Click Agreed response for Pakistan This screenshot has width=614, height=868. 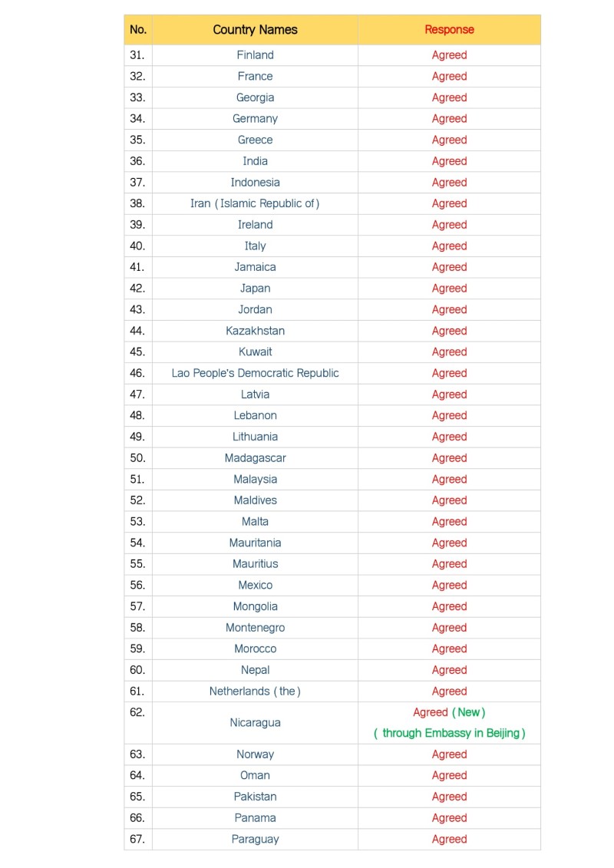tap(449, 796)
